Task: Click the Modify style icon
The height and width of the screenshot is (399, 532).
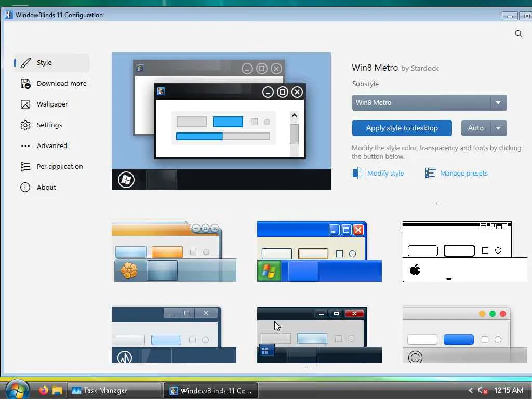Action: pyautogui.click(x=357, y=173)
